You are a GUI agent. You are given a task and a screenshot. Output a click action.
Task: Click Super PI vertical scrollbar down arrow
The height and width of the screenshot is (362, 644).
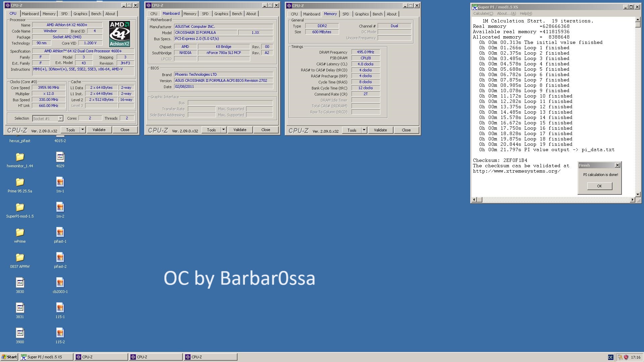638,194
